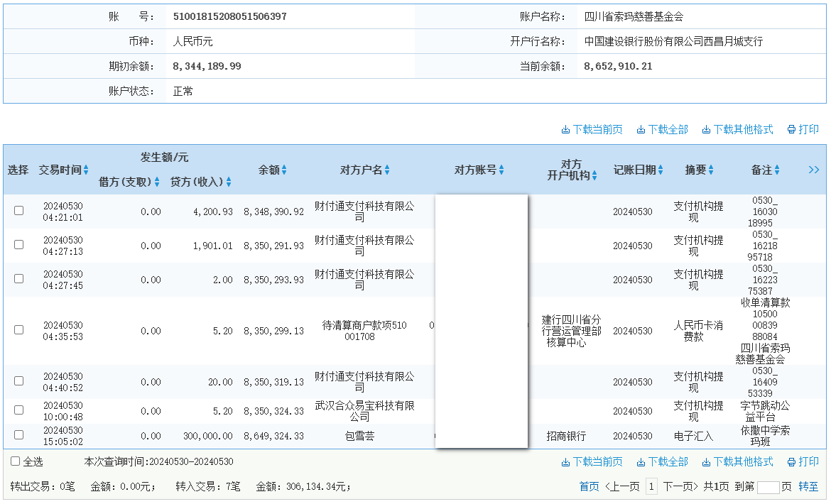Select account number 51001815208051506397
This screenshot has width=831, height=504.
tap(229, 16)
